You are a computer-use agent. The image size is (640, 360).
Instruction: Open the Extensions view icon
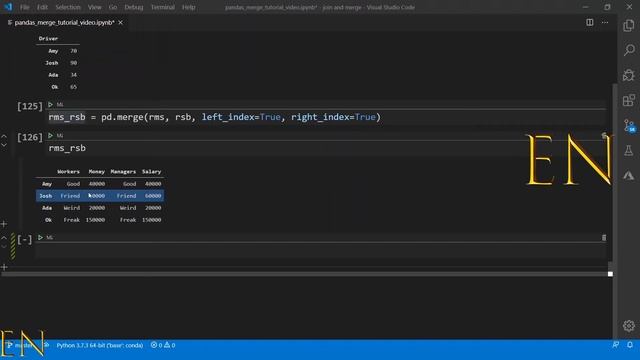pyautogui.click(x=629, y=100)
